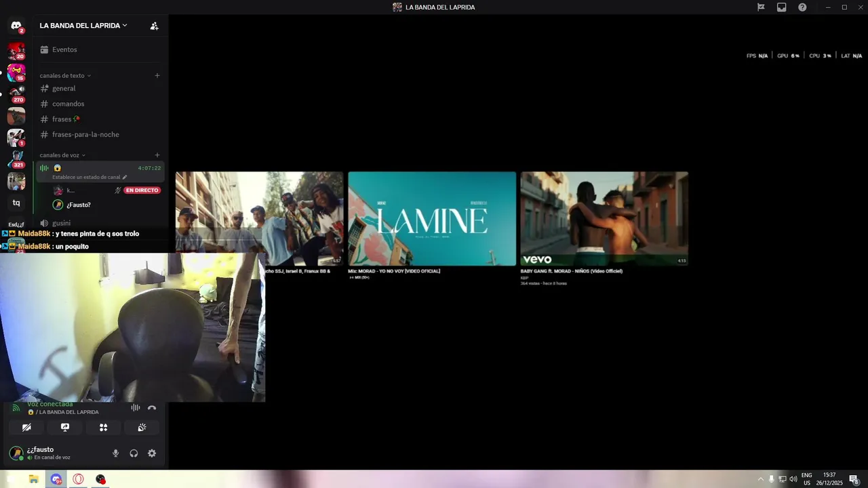Open the tq server icon
The width and height of the screenshot is (868, 488).
click(x=16, y=203)
